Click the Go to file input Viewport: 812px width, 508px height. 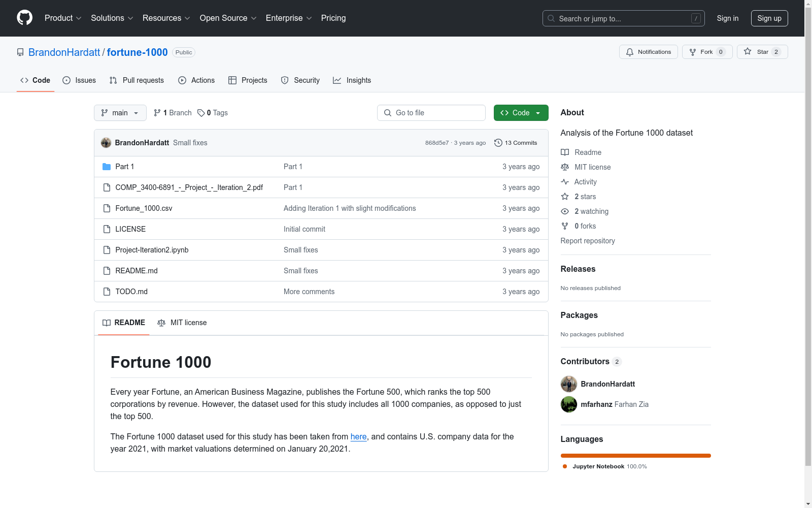click(x=431, y=113)
